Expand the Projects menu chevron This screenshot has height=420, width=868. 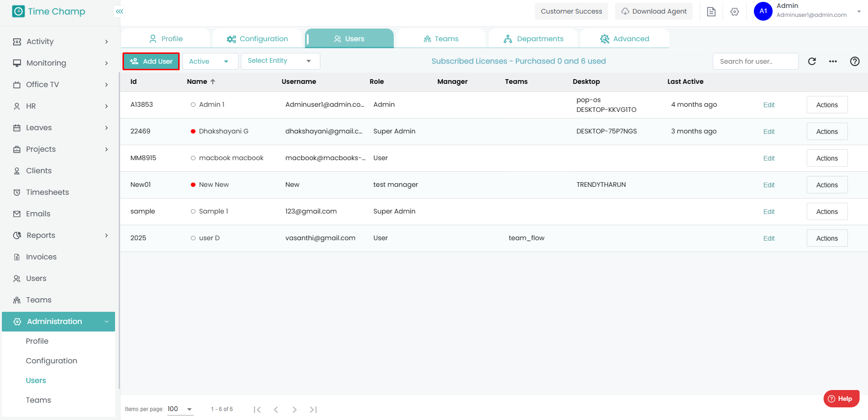[x=107, y=149]
